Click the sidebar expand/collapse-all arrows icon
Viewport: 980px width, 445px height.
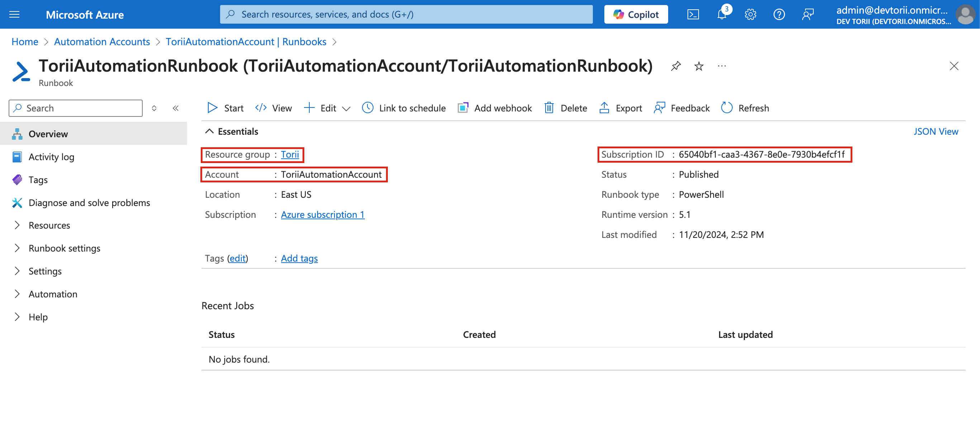154,108
